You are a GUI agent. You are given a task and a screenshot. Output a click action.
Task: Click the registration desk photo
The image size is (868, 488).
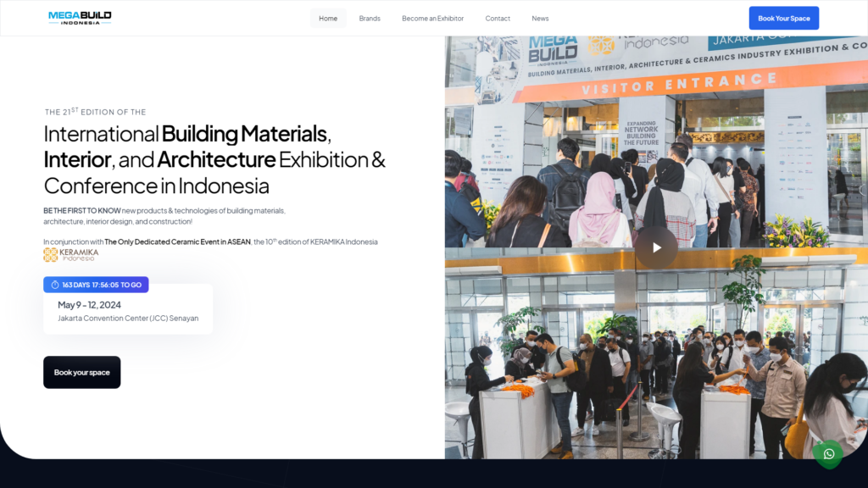(656, 353)
